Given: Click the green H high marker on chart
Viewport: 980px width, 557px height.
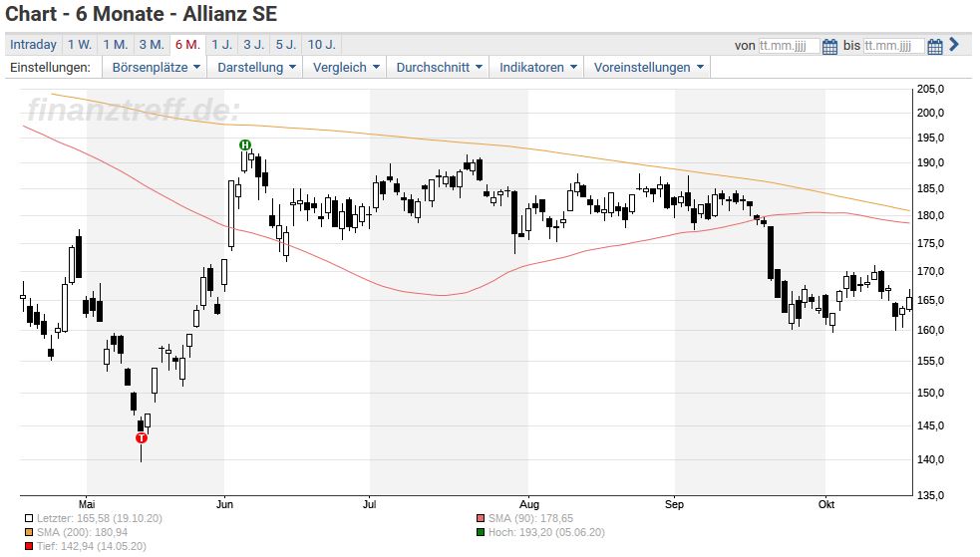Looking at the screenshot, I should [245, 145].
